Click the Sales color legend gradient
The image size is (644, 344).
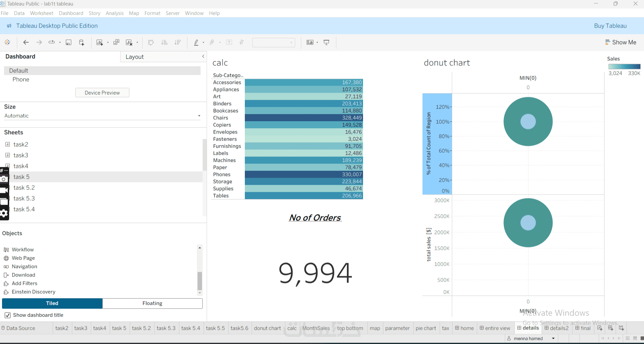pyautogui.click(x=624, y=66)
